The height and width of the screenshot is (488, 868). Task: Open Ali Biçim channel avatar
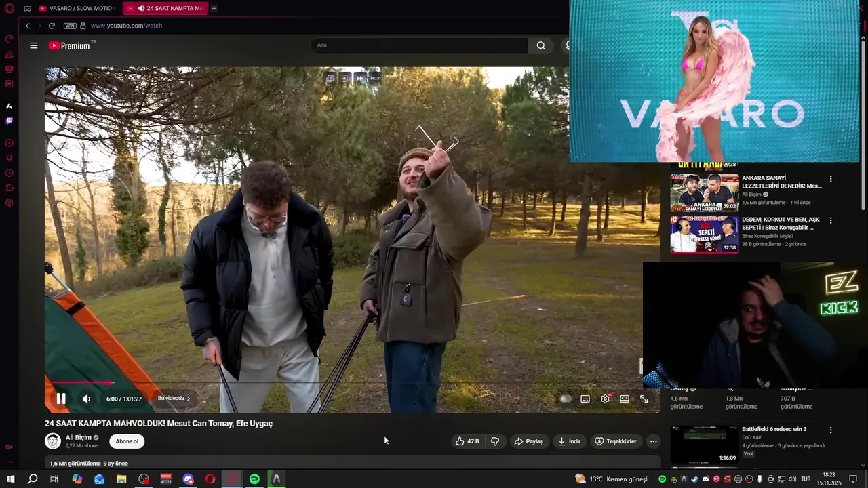click(53, 441)
